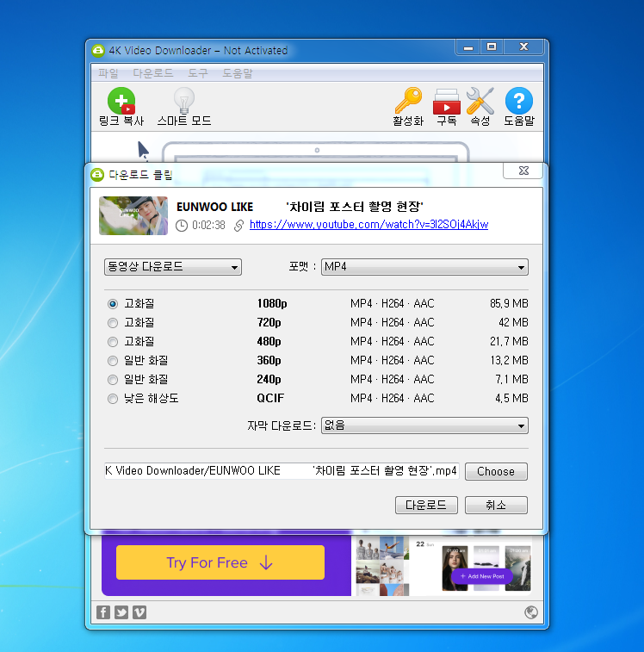Select the 1080p quality radio button
Viewport: 644px width, 652px height.
[x=112, y=303]
